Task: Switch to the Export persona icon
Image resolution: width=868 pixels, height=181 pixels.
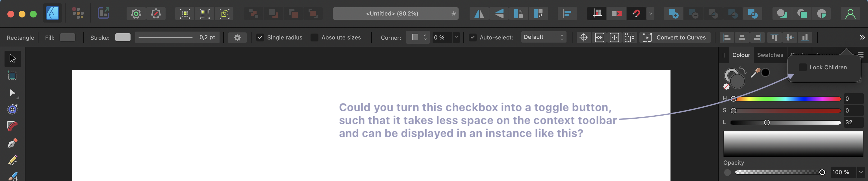Action: click(x=103, y=14)
